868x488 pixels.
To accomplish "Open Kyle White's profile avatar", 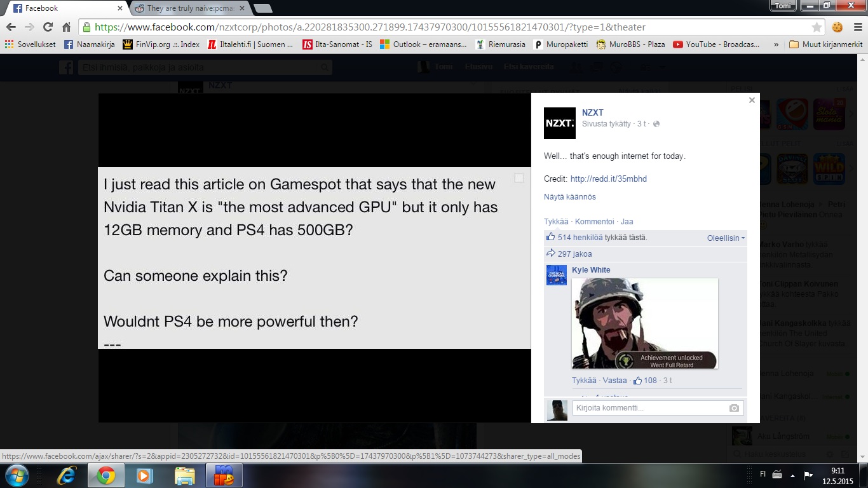I will [x=557, y=275].
